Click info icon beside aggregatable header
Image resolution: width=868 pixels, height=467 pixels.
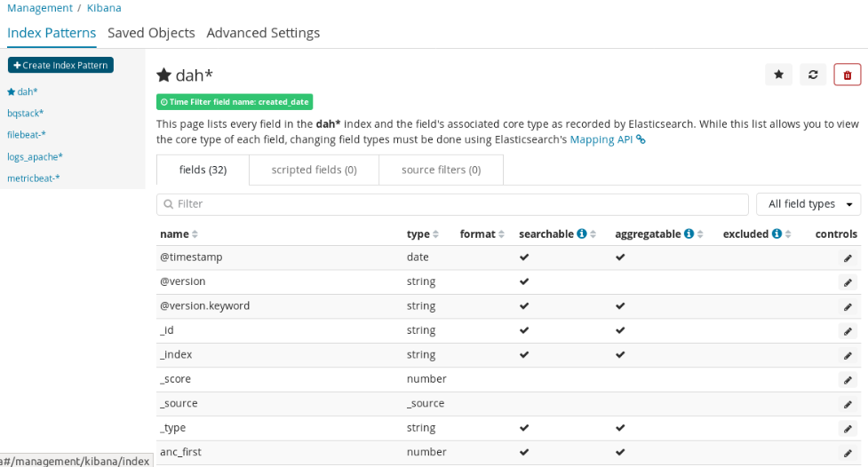pyautogui.click(x=689, y=234)
